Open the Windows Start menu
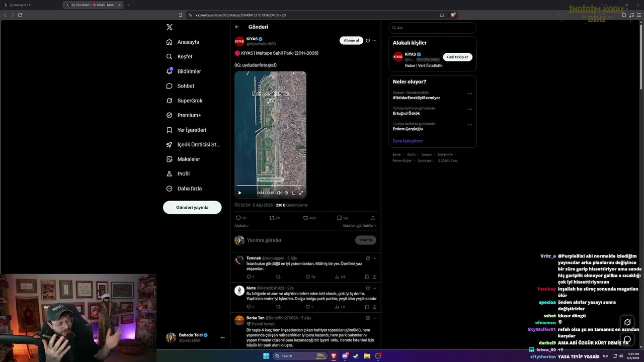The width and height of the screenshot is (644, 362). click(266, 356)
